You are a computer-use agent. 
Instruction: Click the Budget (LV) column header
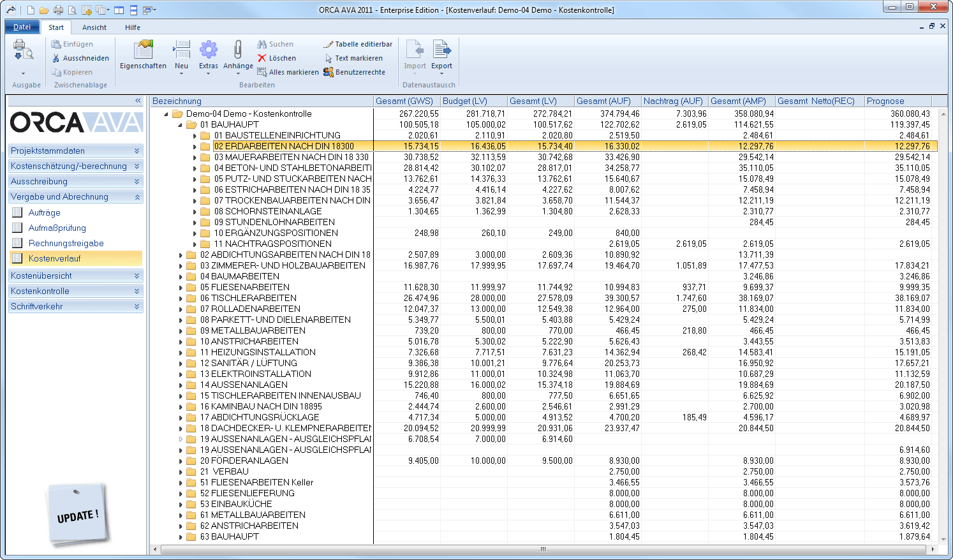474,101
